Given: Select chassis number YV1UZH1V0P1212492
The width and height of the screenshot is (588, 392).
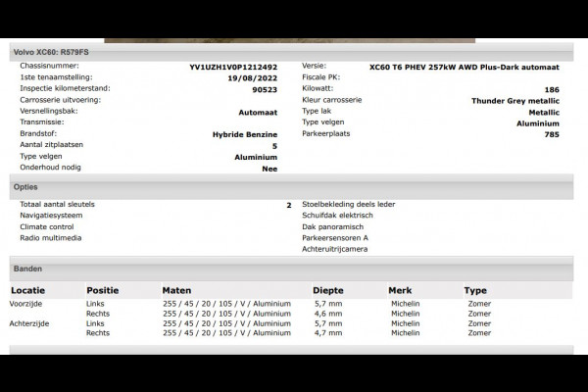Looking at the screenshot, I should coord(233,68).
